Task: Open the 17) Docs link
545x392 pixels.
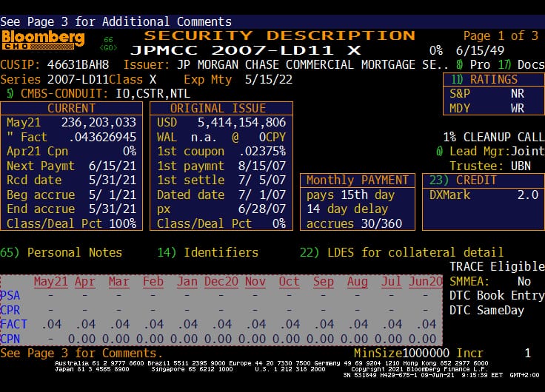Action: [x=521, y=64]
